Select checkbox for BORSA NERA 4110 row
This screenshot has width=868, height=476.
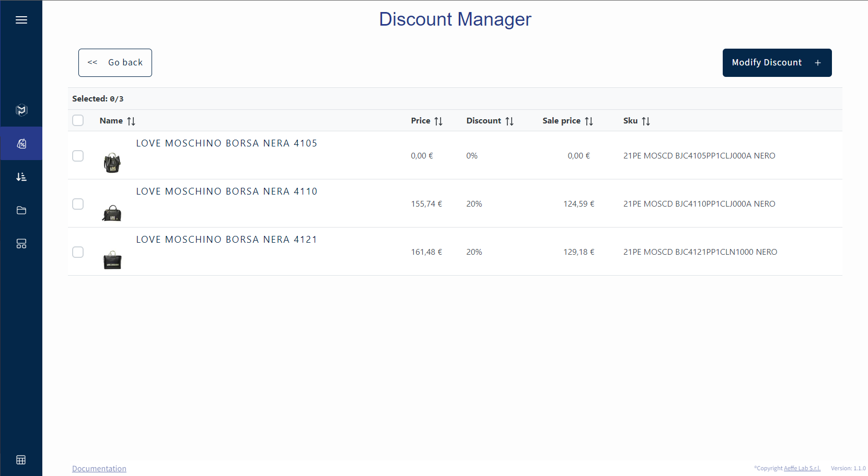pos(78,204)
